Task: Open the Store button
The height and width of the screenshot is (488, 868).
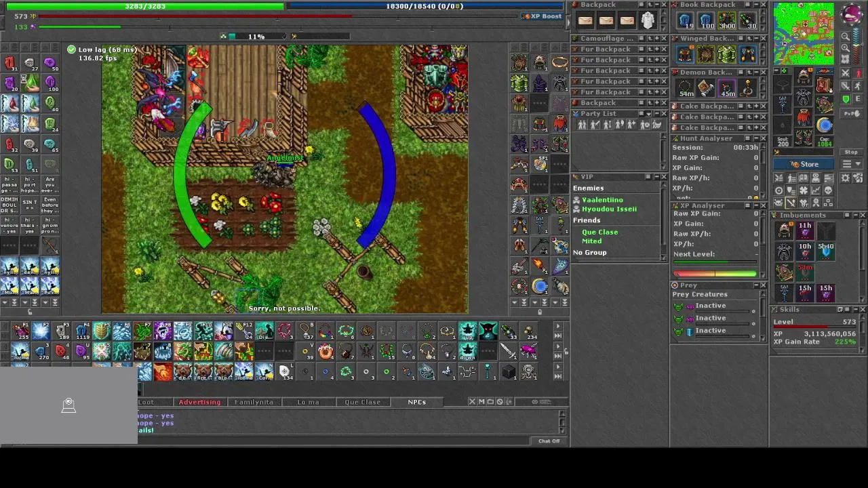Action: click(x=804, y=164)
